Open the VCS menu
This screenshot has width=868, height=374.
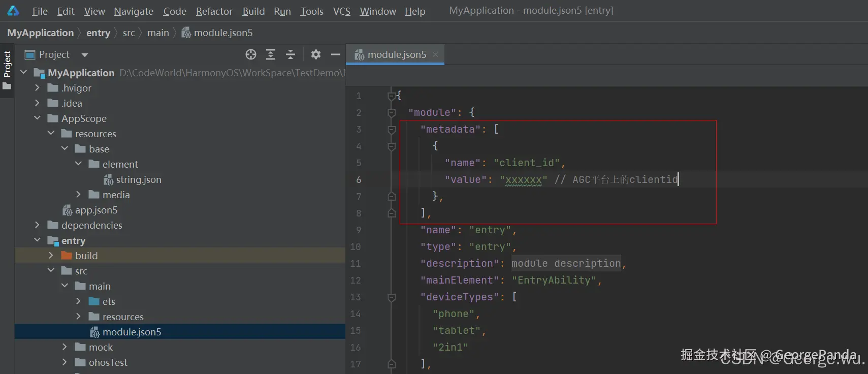tap(342, 11)
